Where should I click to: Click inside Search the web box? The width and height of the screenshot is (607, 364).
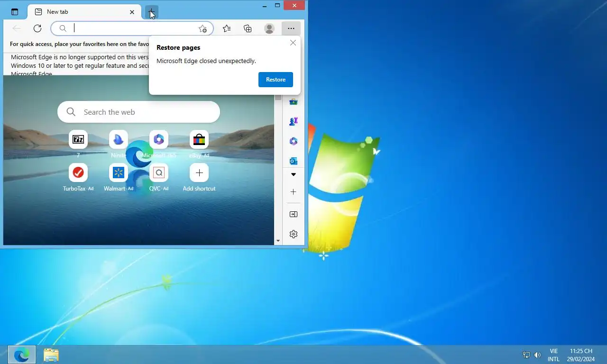pos(138,112)
